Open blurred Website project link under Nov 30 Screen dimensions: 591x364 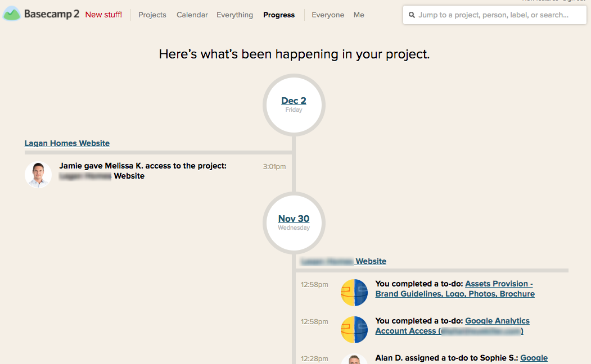coord(344,261)
